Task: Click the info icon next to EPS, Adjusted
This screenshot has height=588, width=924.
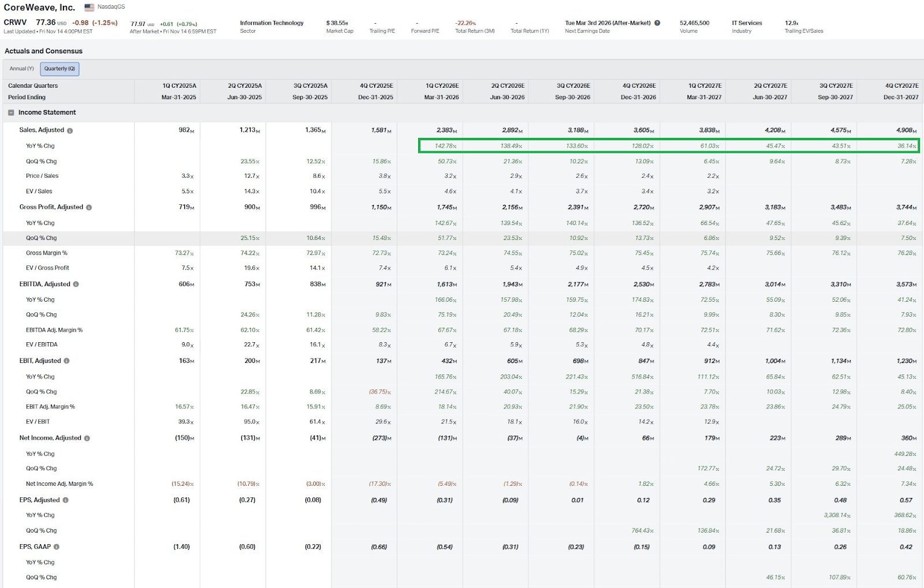Action: tap(65, 500)
